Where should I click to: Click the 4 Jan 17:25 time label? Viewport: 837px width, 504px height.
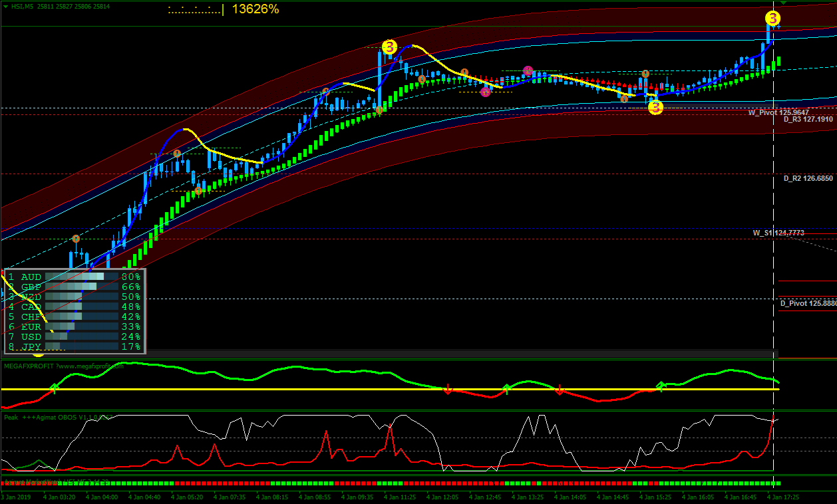click(x=783, y=497)
